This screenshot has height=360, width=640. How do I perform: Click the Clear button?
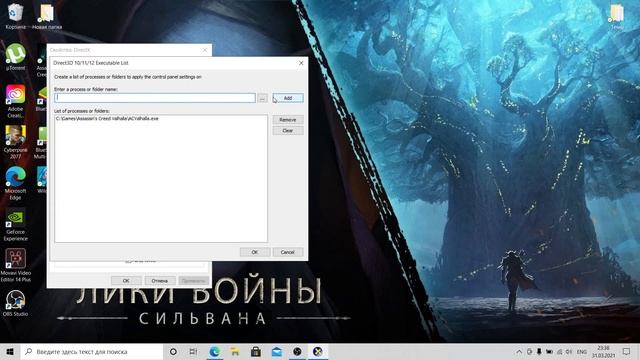coord(288,131)
